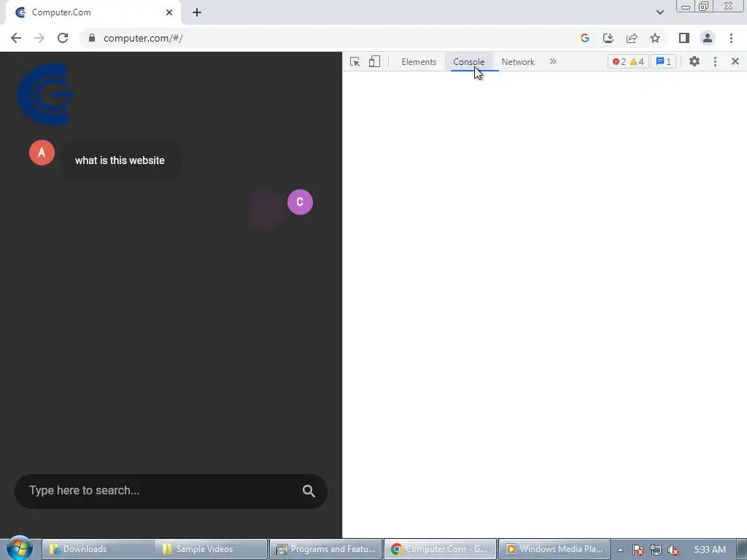This screenshot has width=747, height=560.
Task: Switch to the Network tab
Action: pyautogui.click(x=518, y=62)
